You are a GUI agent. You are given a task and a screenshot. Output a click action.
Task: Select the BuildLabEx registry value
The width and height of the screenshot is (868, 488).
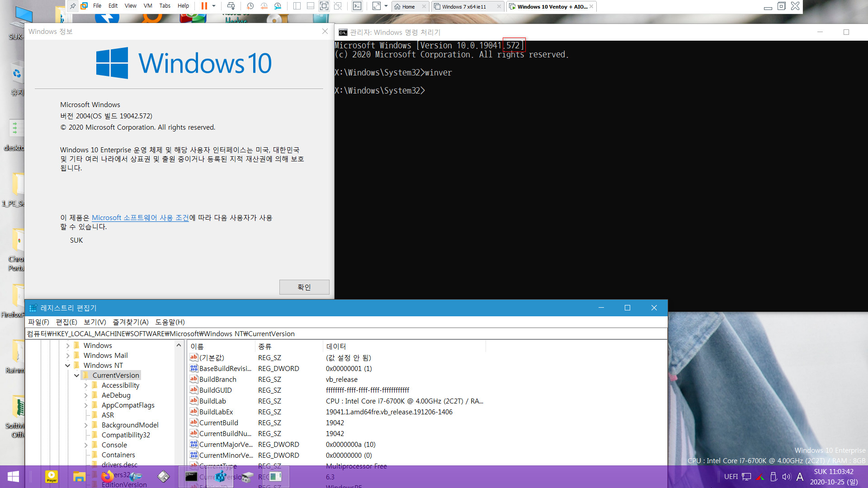click(x=216, y=412)
